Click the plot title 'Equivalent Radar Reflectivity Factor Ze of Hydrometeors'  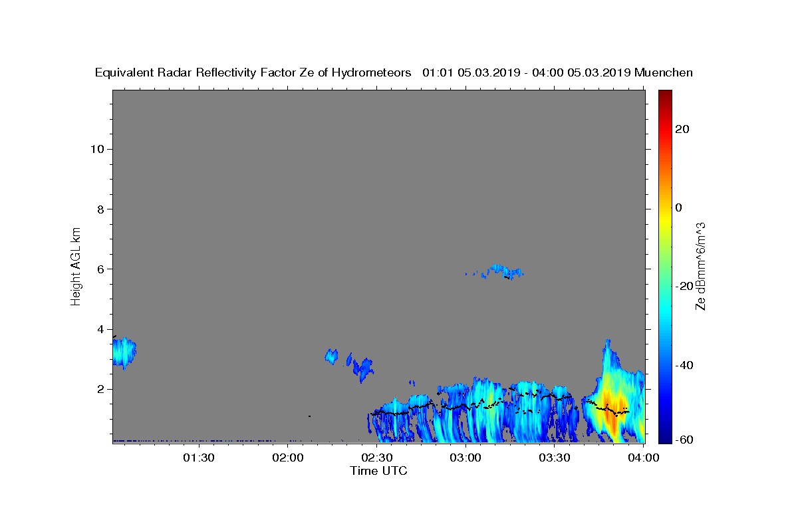(x=253, y=72)
